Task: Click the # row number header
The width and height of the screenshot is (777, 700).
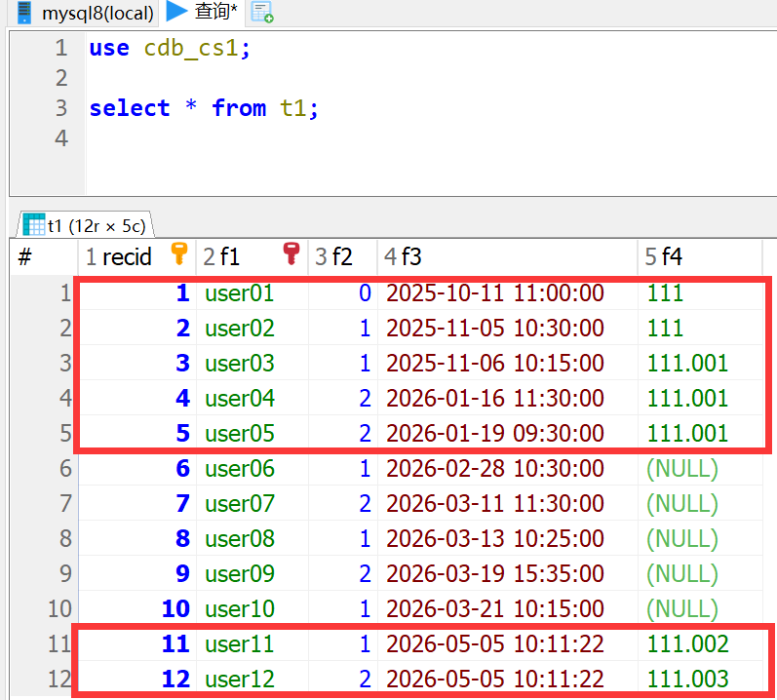Action: (x=44, y=256)
